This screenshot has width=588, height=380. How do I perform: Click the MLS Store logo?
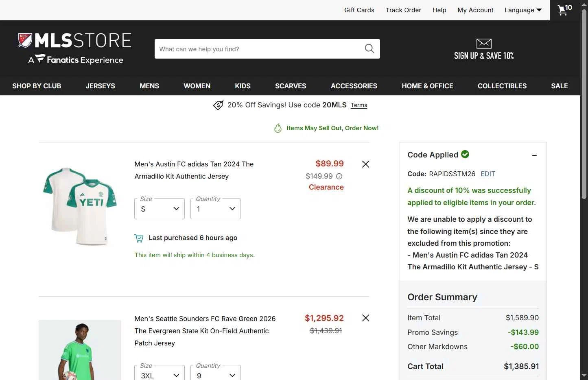point(75,49)
